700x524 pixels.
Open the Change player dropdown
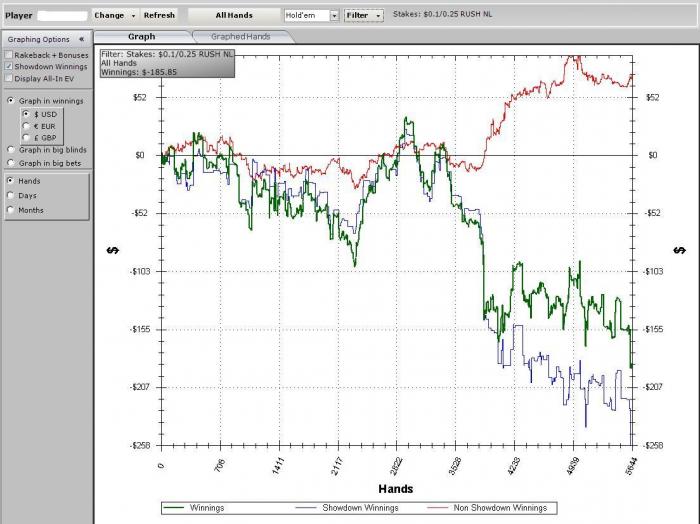tap(115, 15)
